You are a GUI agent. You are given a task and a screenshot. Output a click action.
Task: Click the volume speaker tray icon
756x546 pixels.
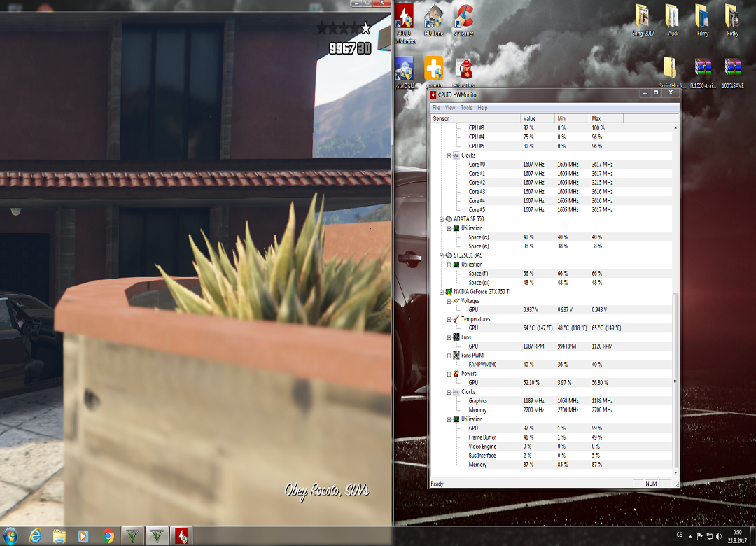tap(719, 536)
